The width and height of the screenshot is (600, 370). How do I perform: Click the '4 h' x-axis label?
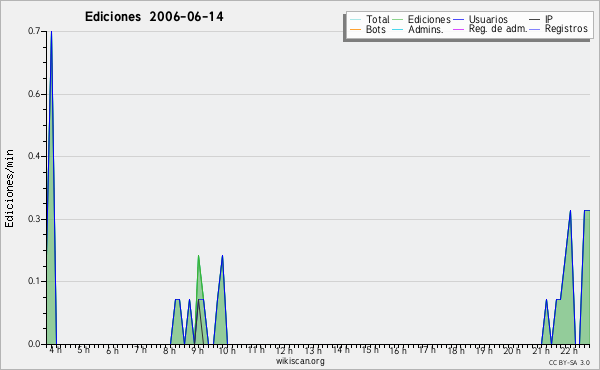(55, 350)
